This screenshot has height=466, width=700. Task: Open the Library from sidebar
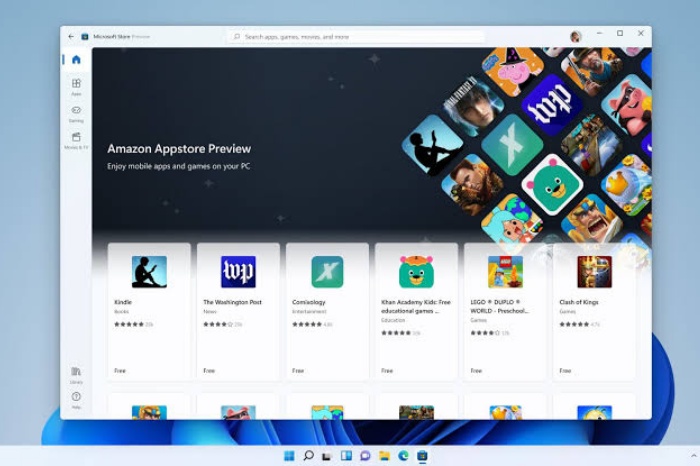coord(76,374)
